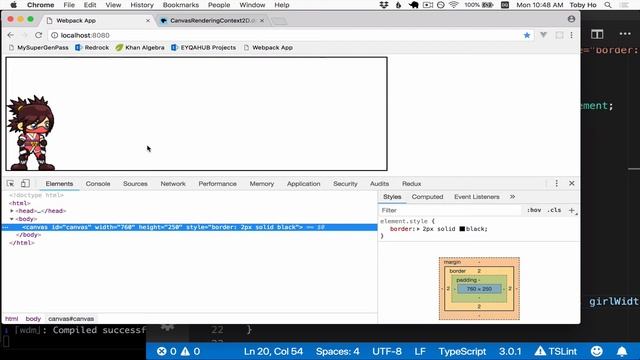Screen dimensions: 640x360
Task: Open the Redrock bookmark
Action: click(x=92, y=47)
